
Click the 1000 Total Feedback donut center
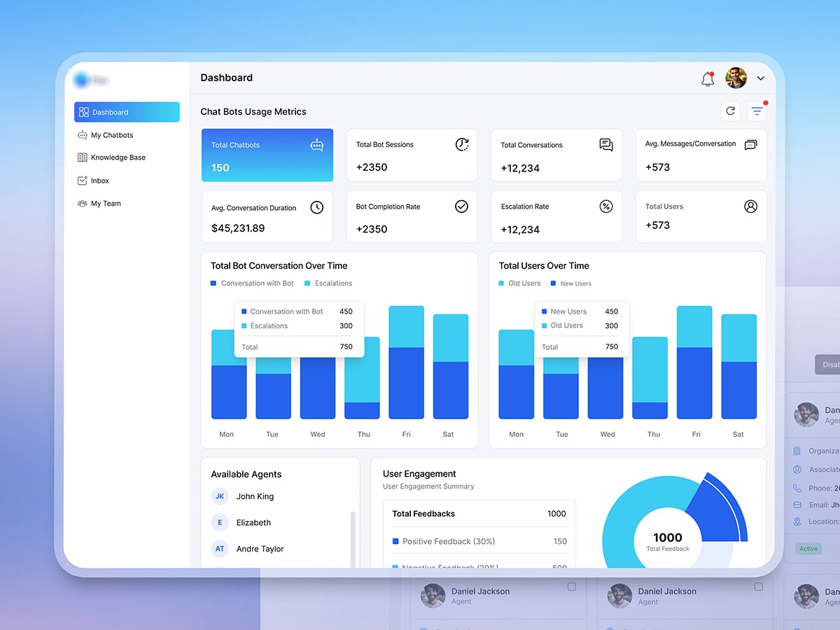click(x=667, y=542)
